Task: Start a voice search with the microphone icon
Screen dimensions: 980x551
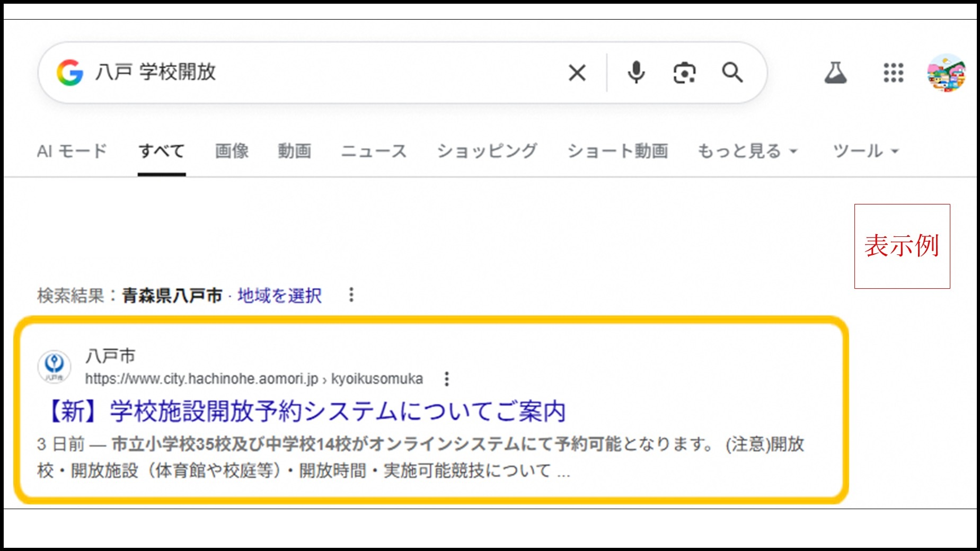Action: (635, 73)
